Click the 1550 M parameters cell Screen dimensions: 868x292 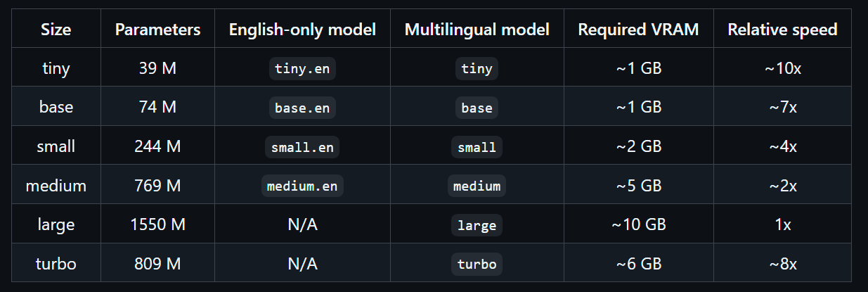157,225
